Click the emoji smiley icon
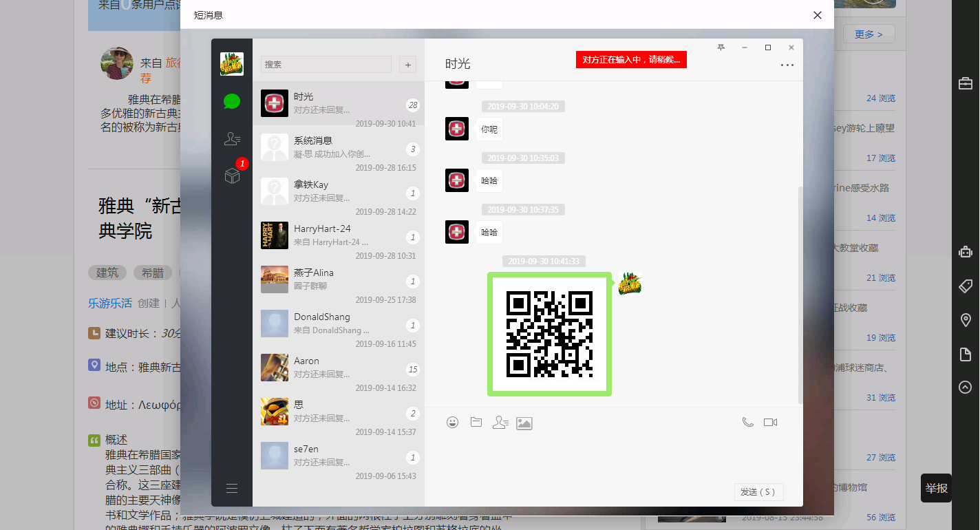Image resolution: width=980 pixels, height=530 pixels. click(452, 423)
